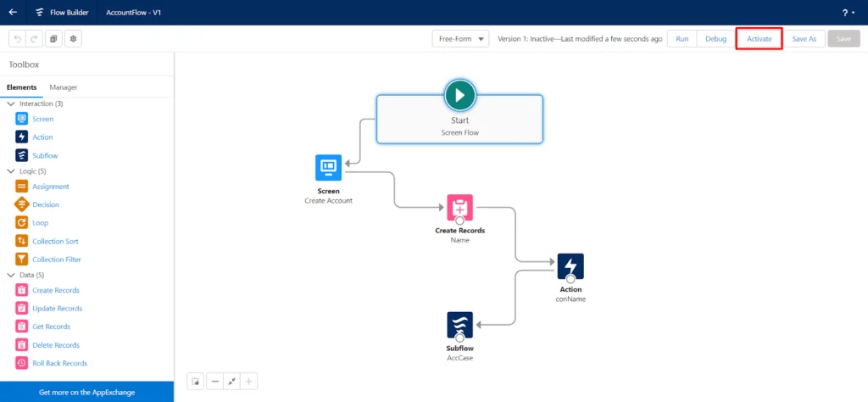Collapse the Interaction section
This screenshot has width=868, height=402.
pyautogui.click(x=11, y=103)
